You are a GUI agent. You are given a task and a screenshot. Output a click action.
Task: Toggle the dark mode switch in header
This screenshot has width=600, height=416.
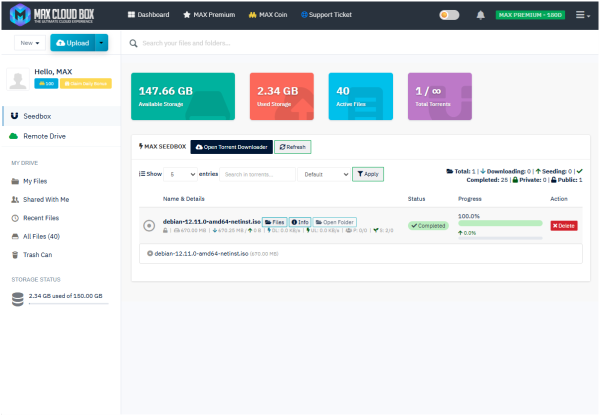pos(450,15)
